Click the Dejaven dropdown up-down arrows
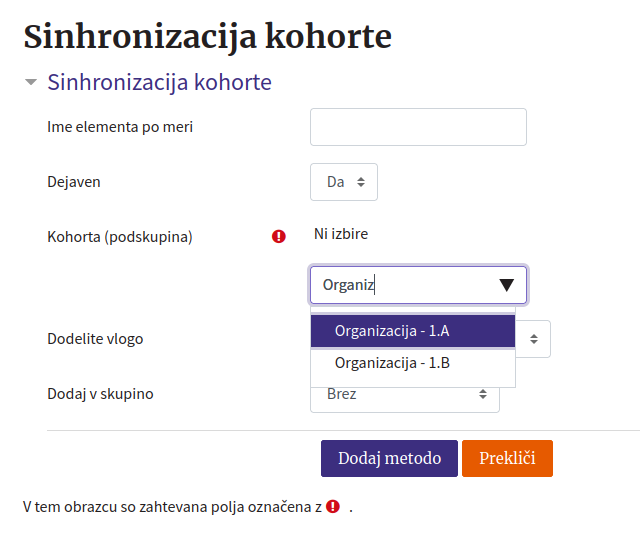The height and width of the screenshot is (545, 640). pos(361,182)
